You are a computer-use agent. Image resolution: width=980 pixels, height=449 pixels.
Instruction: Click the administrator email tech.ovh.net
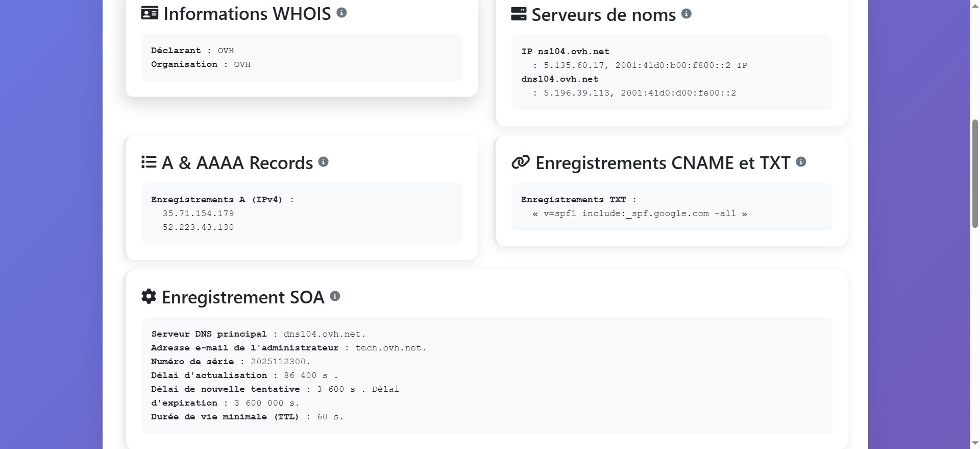388,347
